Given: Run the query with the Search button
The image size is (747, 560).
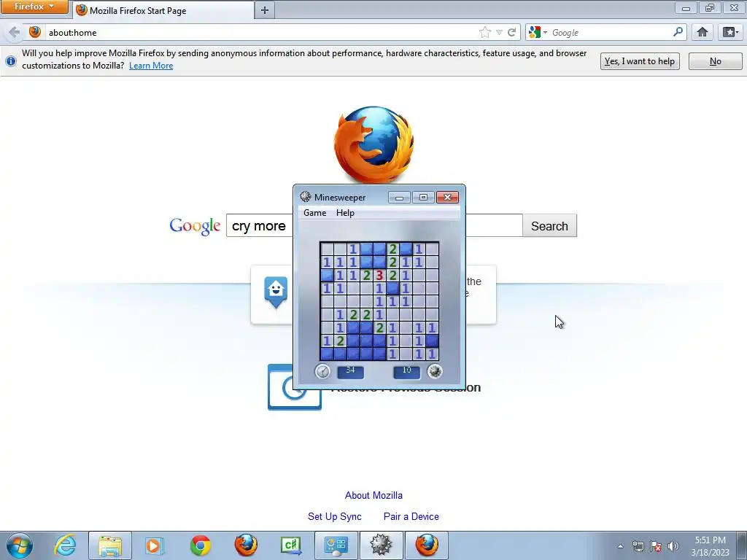Looking at the screenshot, I should tap(549, 226).
